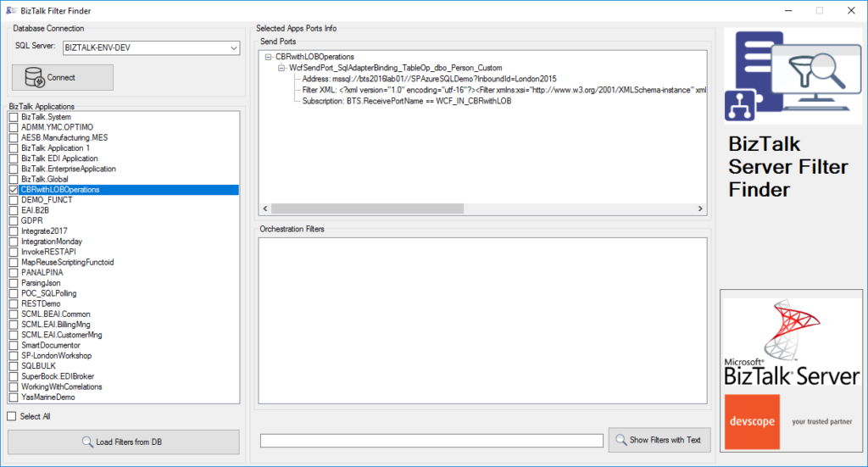Check the DEMO_FUNCT checkbox
The image size is (868, 467).
[14, 200]
